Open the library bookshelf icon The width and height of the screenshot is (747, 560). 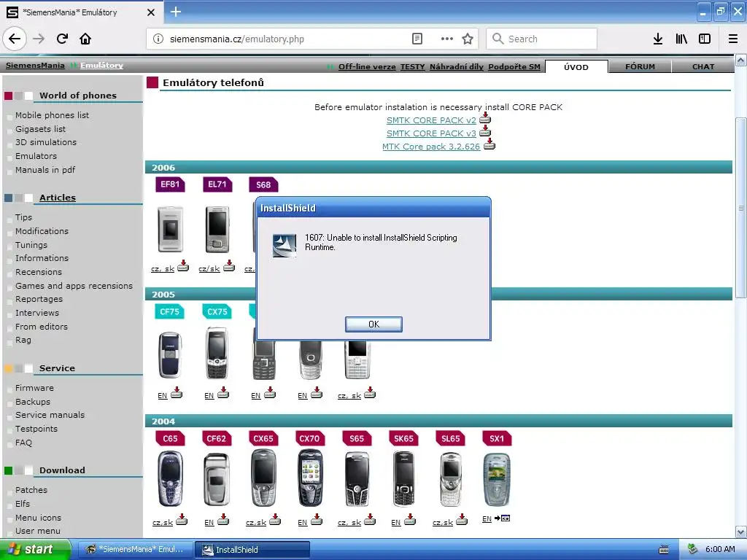coord(681,39)
